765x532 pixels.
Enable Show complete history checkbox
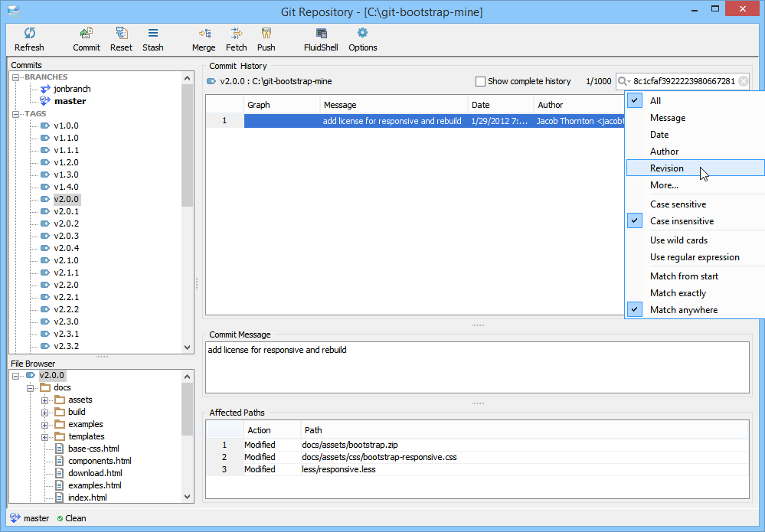tap(481, 81)
